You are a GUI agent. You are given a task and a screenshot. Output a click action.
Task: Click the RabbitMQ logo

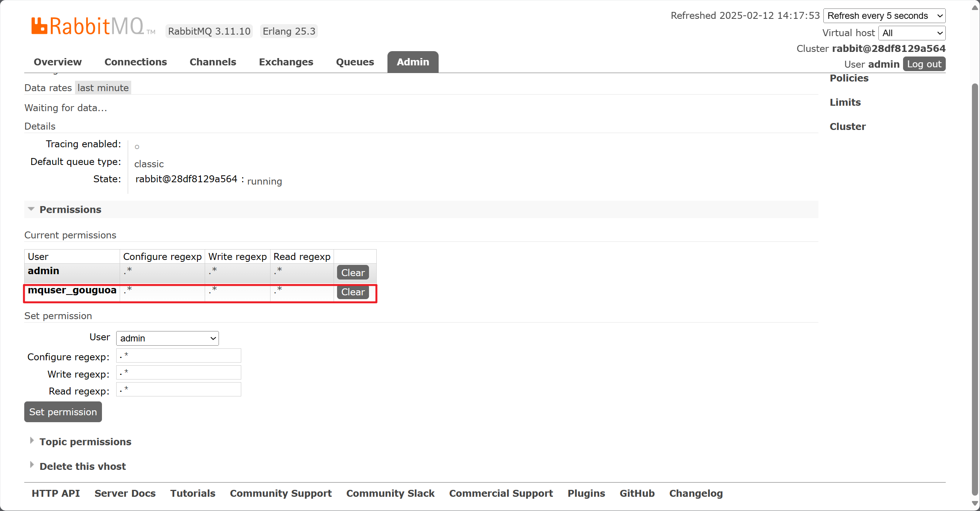(93, 27)
